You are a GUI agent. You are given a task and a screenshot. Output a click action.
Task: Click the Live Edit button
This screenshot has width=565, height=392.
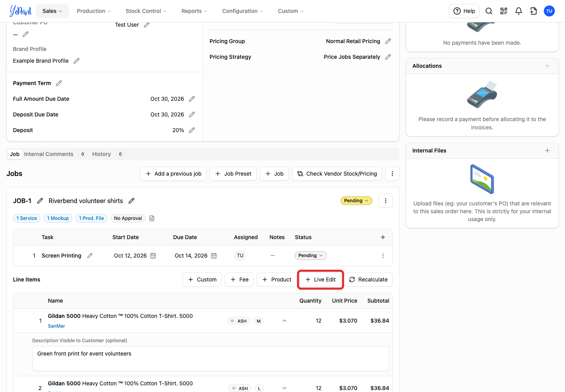pos(321,279)
